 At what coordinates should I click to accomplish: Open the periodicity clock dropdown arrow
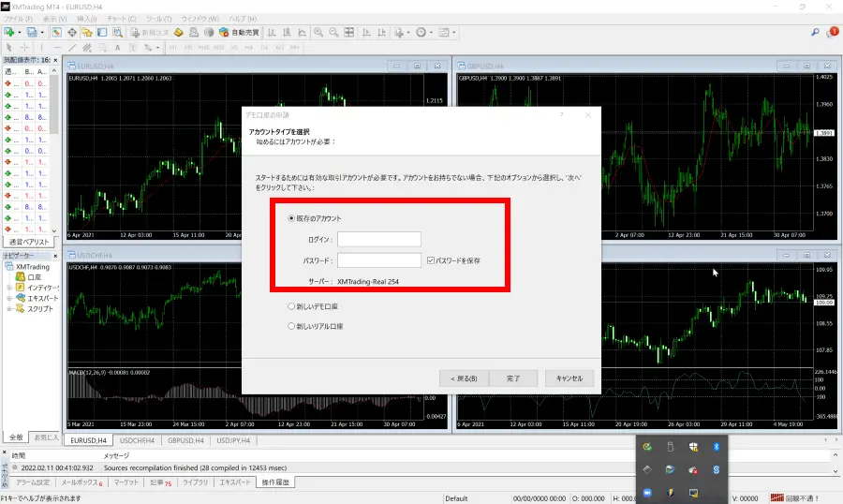tap(431, 32)
